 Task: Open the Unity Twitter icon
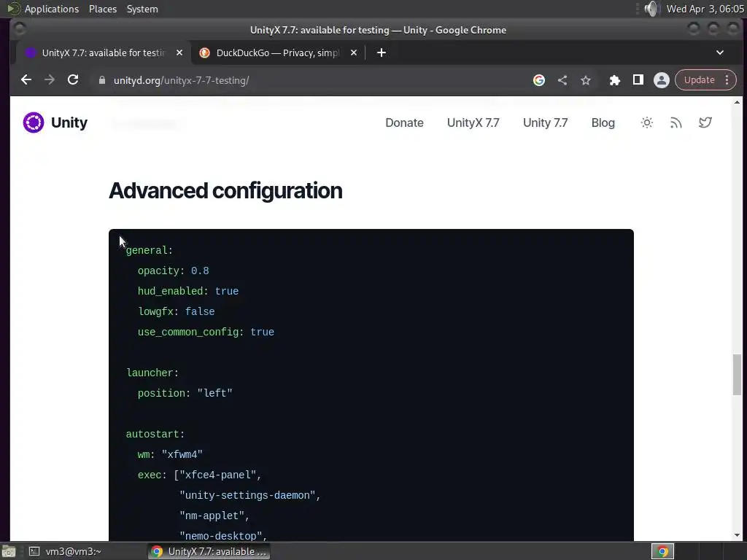(x=705, y=122)
